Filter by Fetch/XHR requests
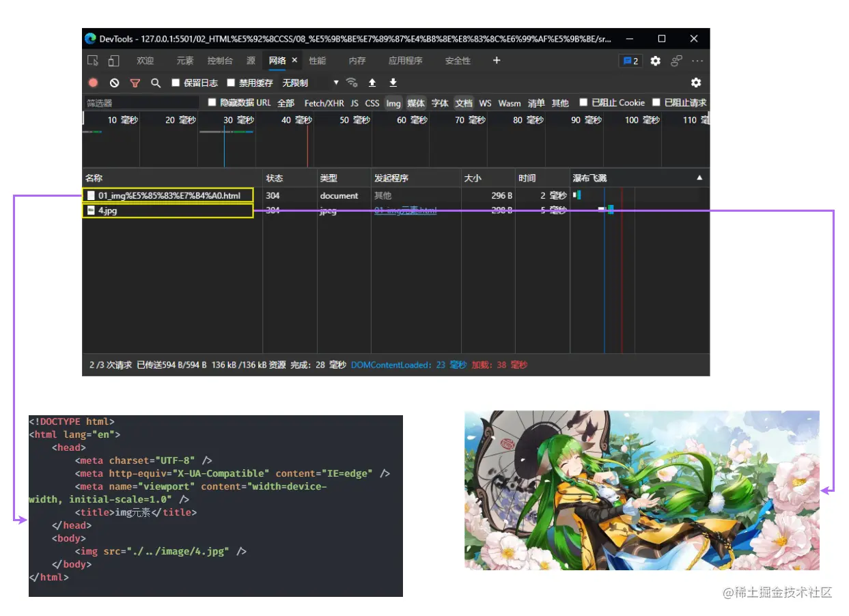The image size is (849, 616). pos(324,103)
